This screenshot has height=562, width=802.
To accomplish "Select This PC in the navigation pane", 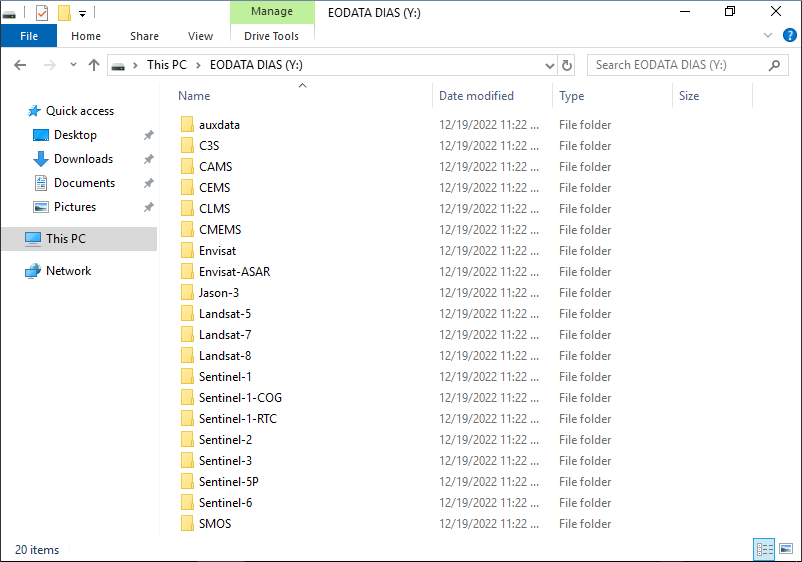I will click(79, 239).
